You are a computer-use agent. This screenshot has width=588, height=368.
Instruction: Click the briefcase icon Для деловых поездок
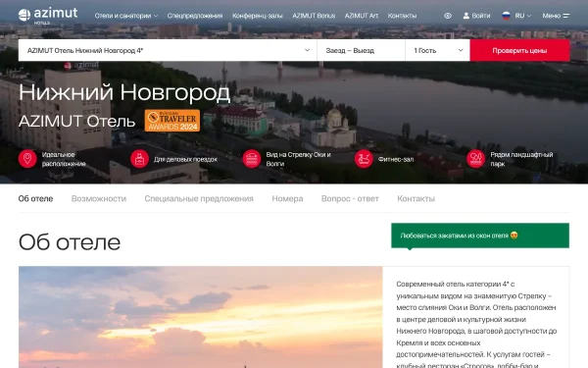(x=139, y=159)
